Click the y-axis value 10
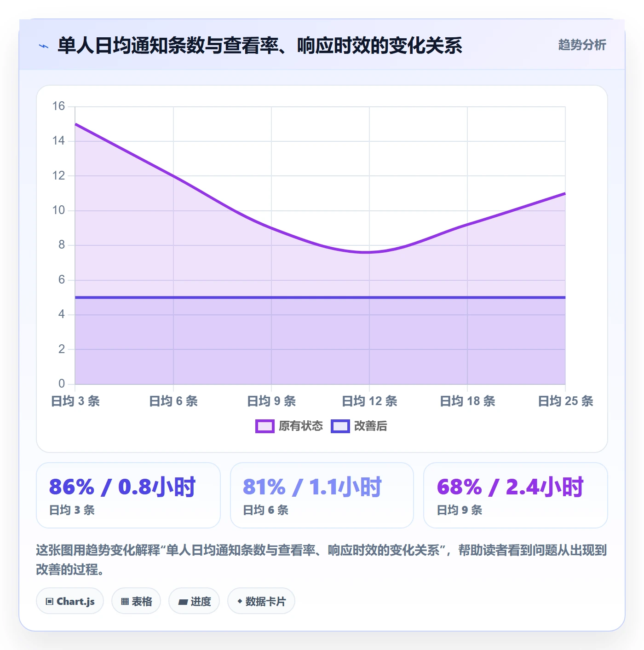 click(58, 210)
